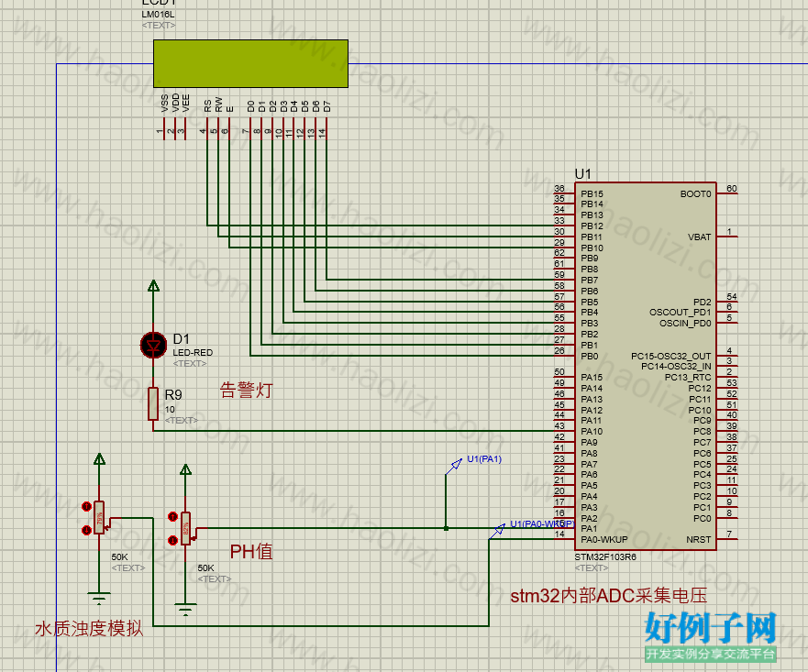808x672 pixels.
Task: Click the turbidity potentiometer body showing 78%
Action: [x=99, y=517]
